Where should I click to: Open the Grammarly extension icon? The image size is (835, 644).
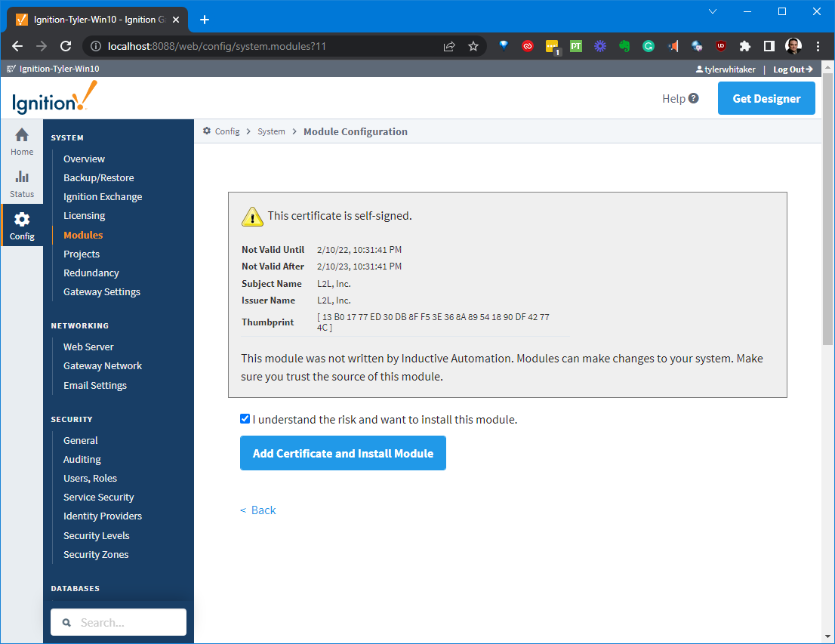click(x=648, y=46)
